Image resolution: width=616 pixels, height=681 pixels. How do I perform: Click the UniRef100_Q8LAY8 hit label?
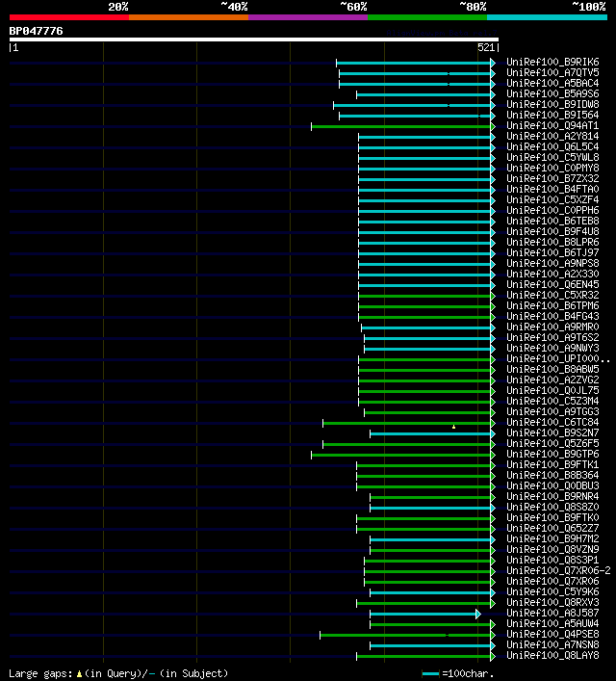[552, 655]
